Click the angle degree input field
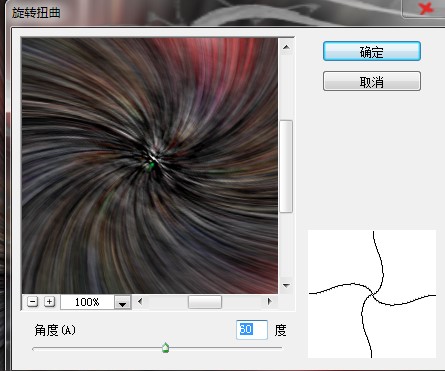The image size is (445, 371). [x=252, y=330]
